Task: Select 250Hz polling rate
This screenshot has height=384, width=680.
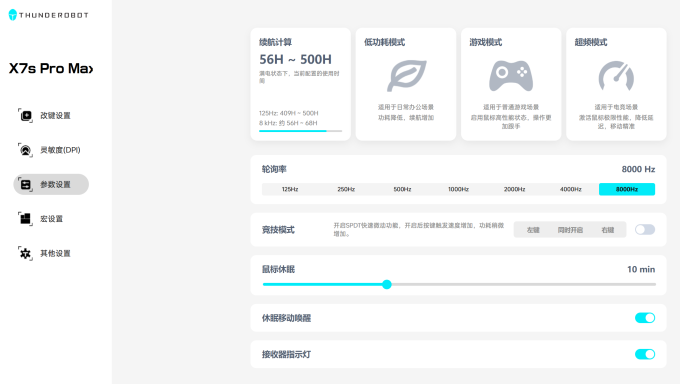Action: coord(346,189)
